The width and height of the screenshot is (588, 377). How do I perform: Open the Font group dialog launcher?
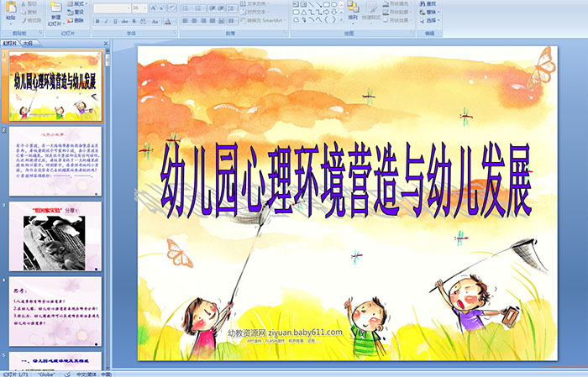[175, 34]
